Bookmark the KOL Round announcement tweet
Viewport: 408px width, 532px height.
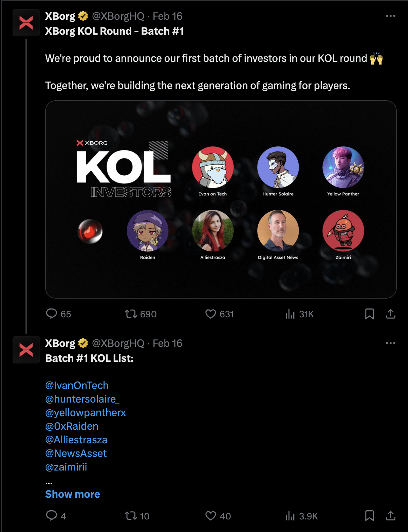pyautogui.click(x=369, y=314)
